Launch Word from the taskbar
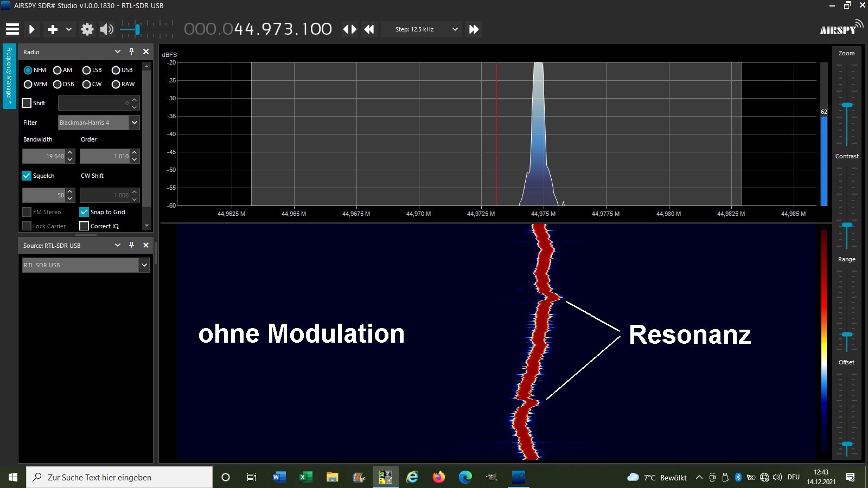 [279, 477]
